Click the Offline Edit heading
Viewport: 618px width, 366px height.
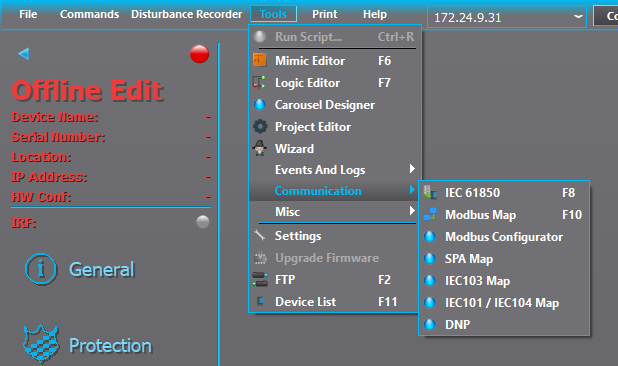(x=87, y=91)
